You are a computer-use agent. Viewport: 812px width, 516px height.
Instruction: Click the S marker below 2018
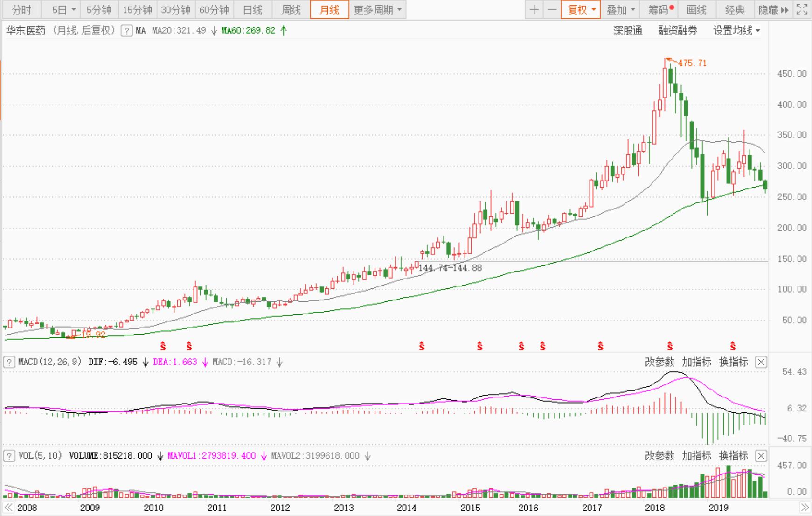pos(670,346)
